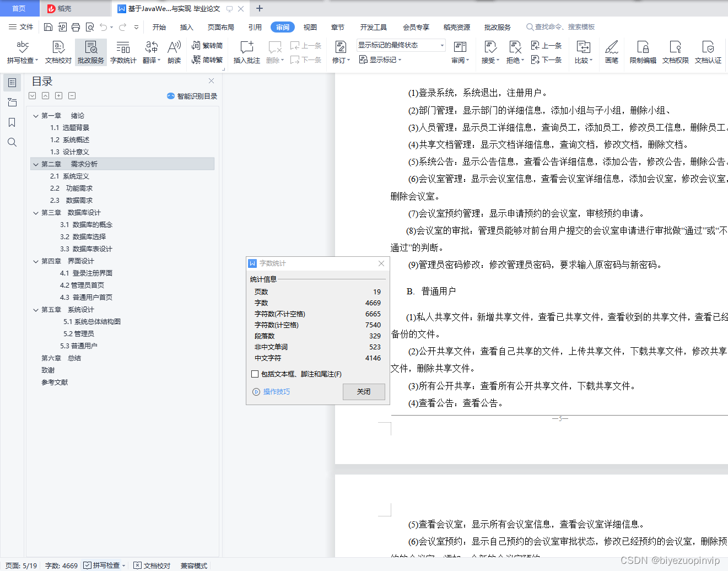Image resolution: width=728 pixels, height=571 pixels.
Task: Open the 显示标记 dropdown
Action: 380,60
